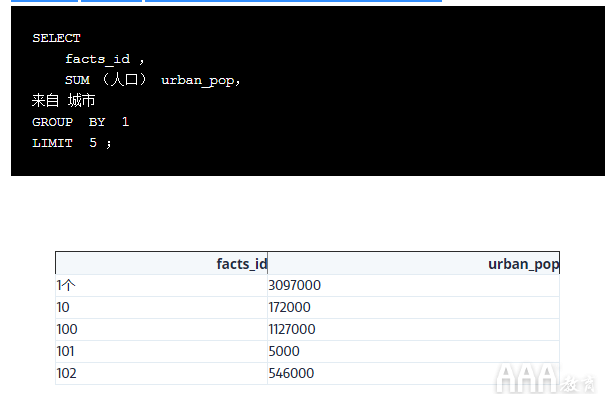Click the LIMIT 5 clause

pyautogui.click(x=72, y=143)
